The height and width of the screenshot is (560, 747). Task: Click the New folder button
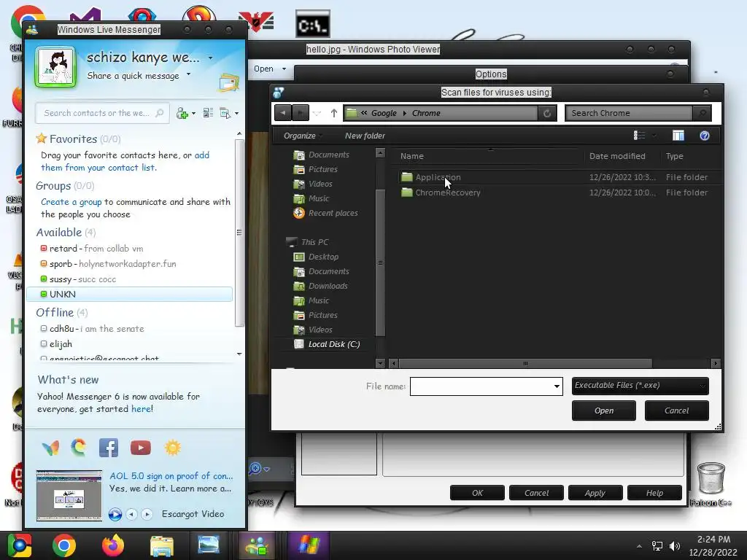365,136
